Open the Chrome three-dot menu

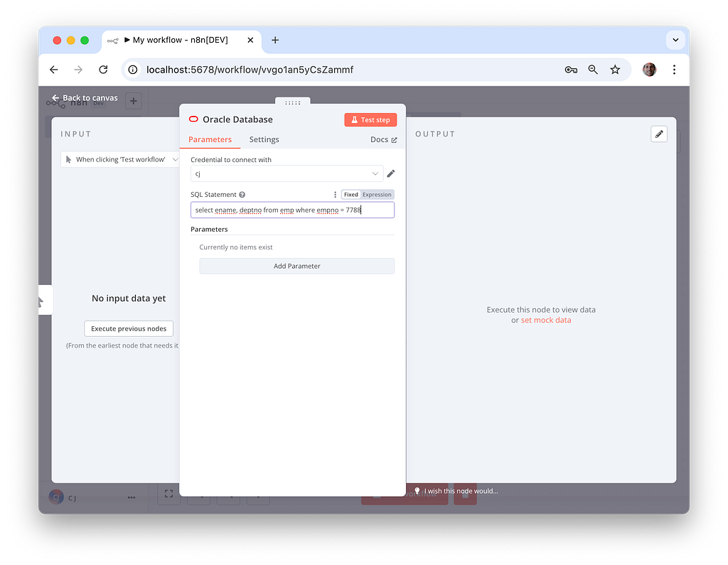(674, 70)
